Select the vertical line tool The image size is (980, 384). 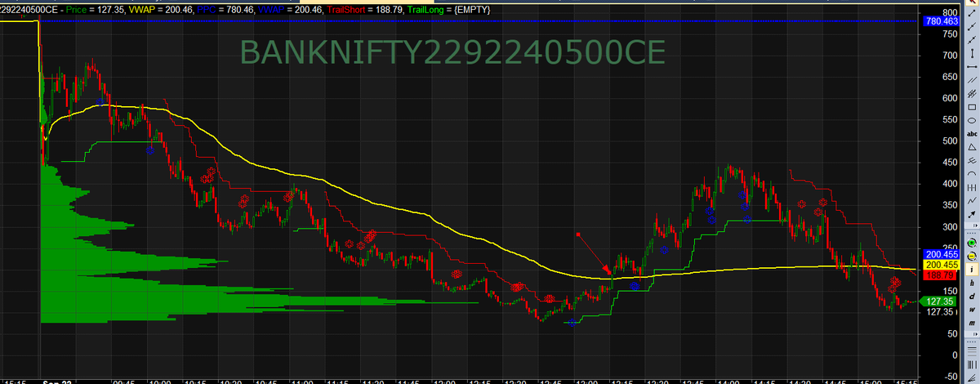tap(972, 54)
